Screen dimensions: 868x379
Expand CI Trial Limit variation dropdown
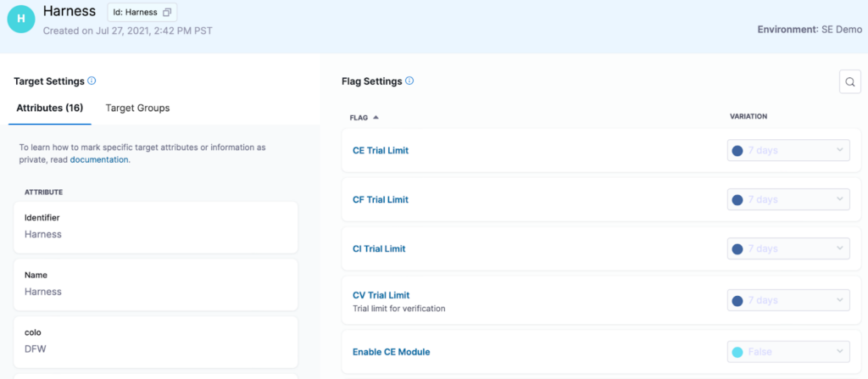tap(788, 248)
